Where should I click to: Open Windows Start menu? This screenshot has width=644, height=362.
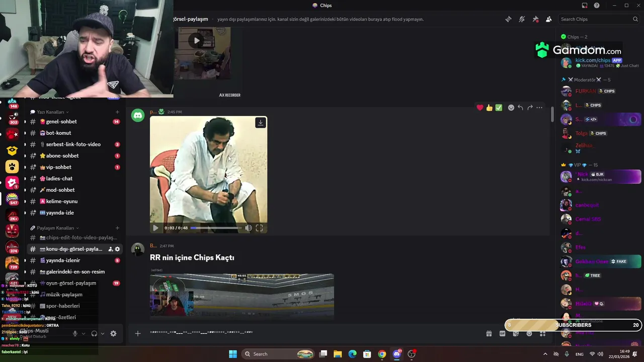point(233,354)
